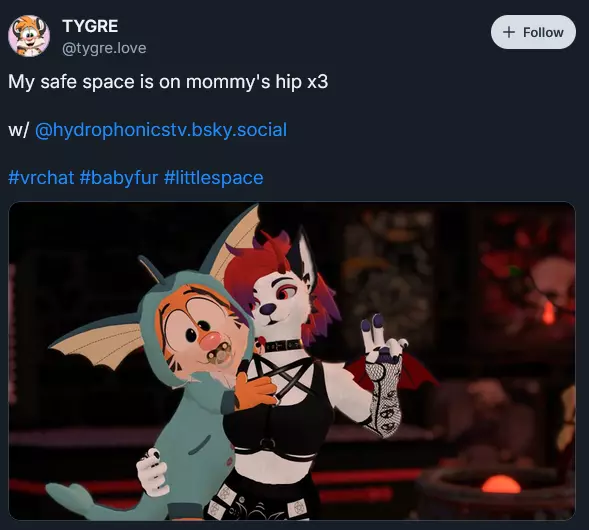The height and width of the screenshot is (530, 589).
Task: Open TYGRE's profile avatar picture
Action: pos(29,36)
